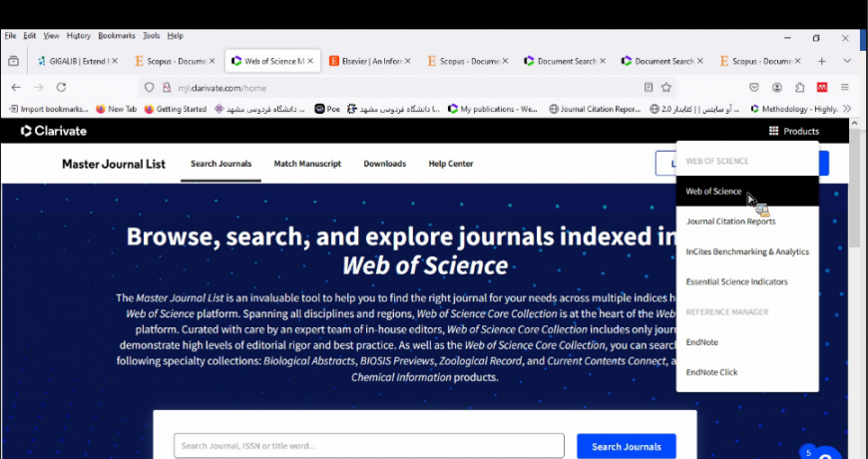
Task: Select the Search Journals nav tab
Action: (220, 164)
